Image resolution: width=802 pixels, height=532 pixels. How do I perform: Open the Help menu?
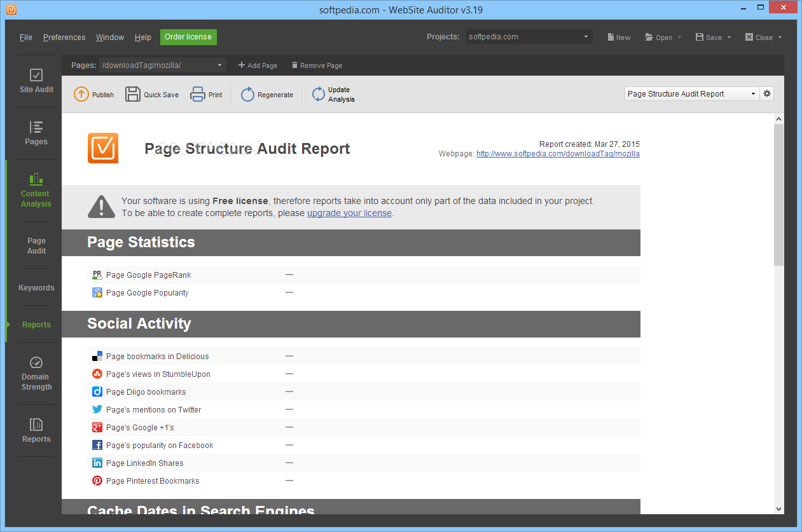click(x=143, y=37)
